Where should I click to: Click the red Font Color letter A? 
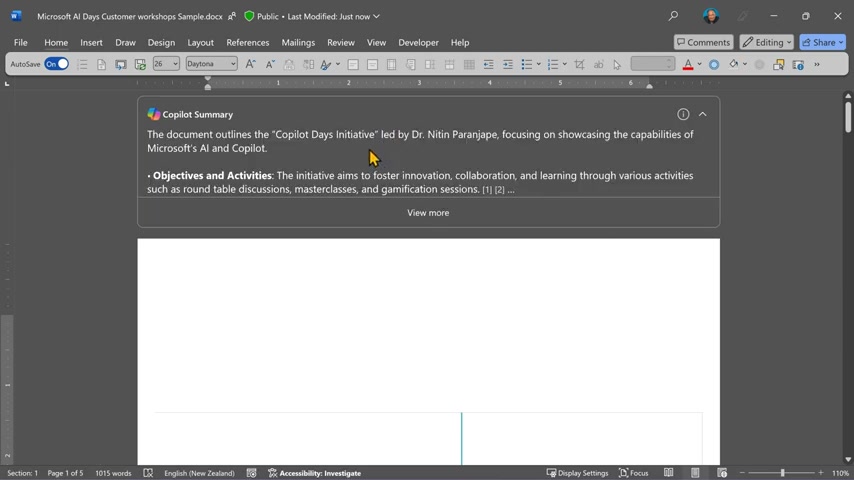(x=688, y=64)
